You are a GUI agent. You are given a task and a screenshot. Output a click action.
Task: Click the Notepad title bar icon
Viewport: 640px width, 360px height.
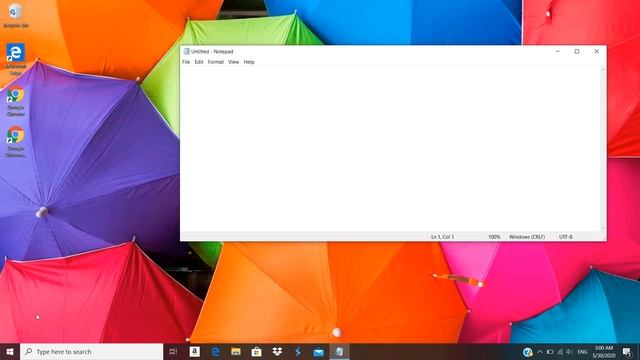coord(187,51)
